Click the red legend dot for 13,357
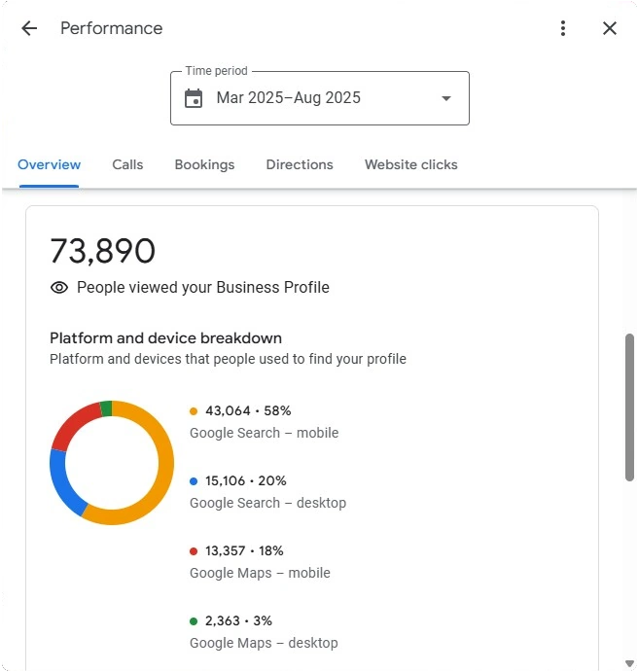 pos(194,551)
